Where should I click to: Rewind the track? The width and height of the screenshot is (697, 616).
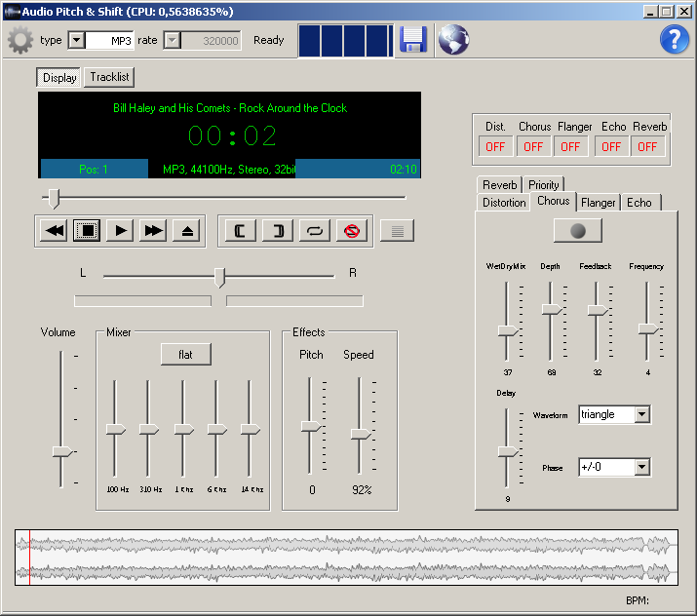pyautogui.click(x=55, y=231)
